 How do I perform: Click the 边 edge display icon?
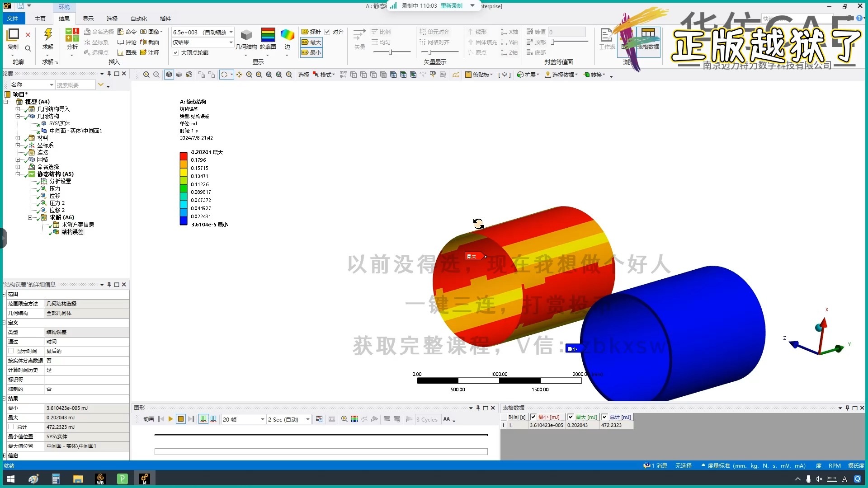click(x=287, y=35)
